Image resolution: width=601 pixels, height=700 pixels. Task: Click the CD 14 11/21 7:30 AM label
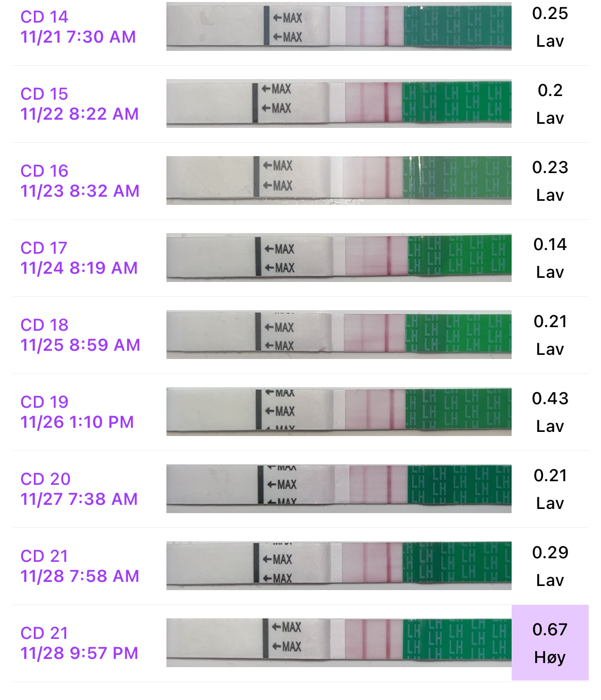(x=78, y=27)
